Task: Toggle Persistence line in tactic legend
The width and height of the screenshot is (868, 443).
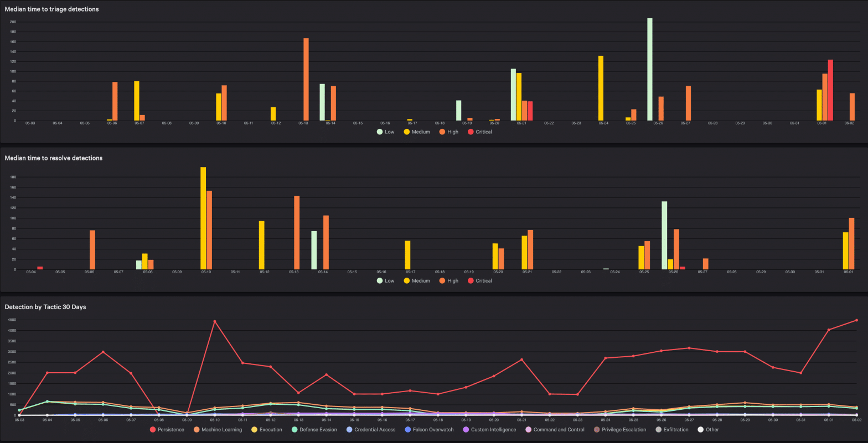Action: click(167, 429)
